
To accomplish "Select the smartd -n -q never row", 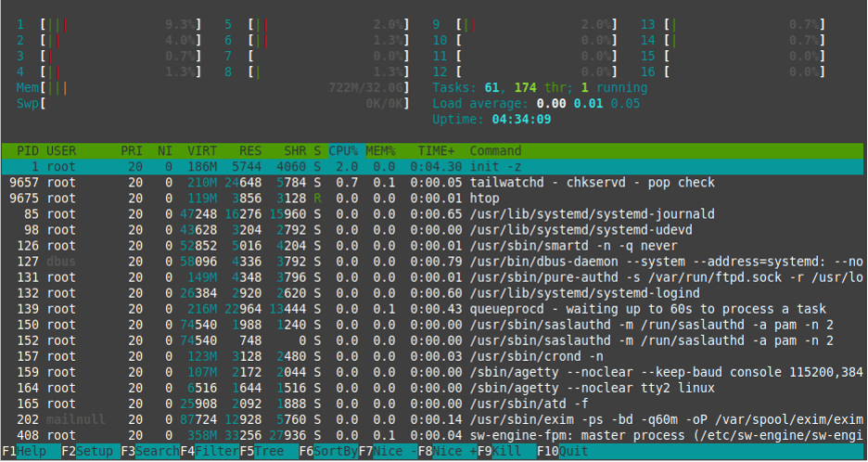I will coord(432,246).
